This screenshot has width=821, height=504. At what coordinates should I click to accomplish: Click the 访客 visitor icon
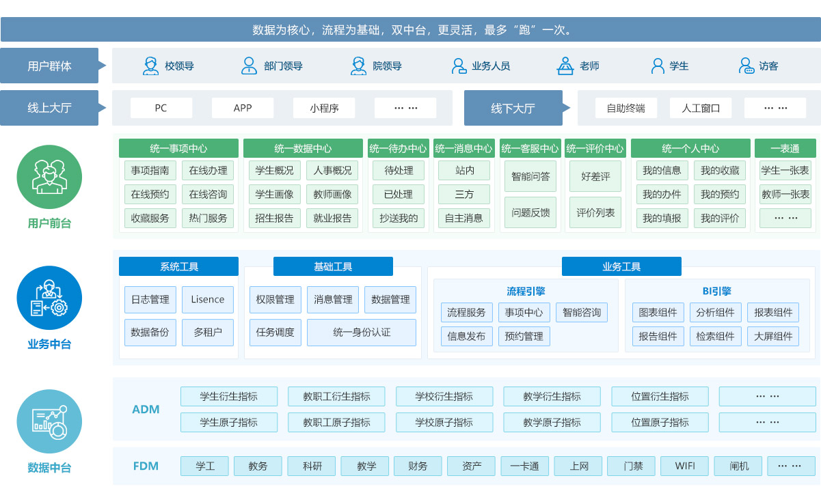click(x=746, y=66)
